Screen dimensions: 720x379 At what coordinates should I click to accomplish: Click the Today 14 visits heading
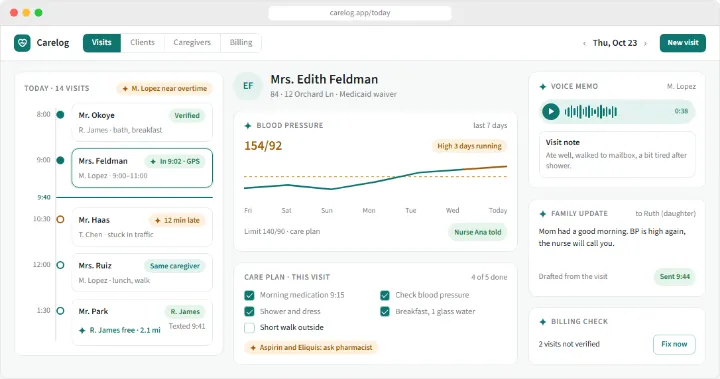tap(57, 88)
